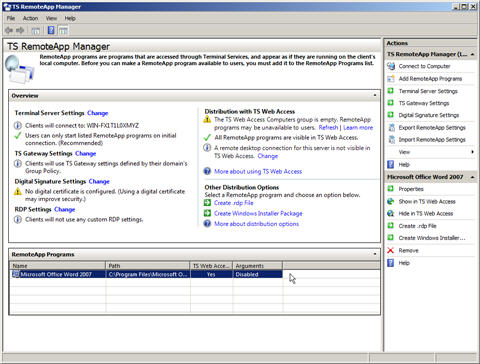The width and height of the screenshot is (480, 364).
Task: Open the Action menu
Action: [x=30, y=18]
